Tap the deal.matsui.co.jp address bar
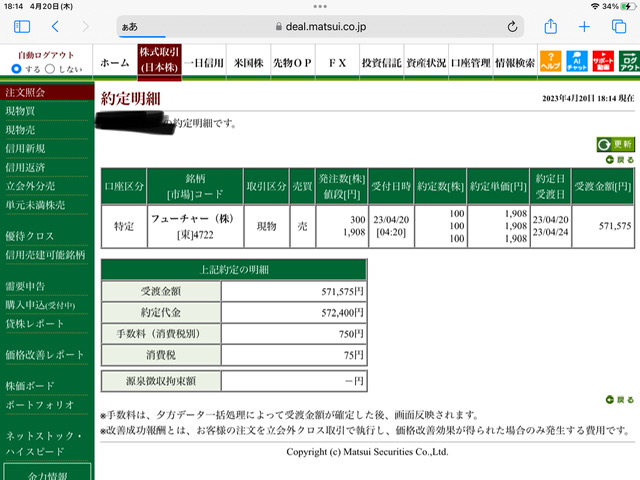The height and width of the screenshot is (480, 640). click(320, 27)
